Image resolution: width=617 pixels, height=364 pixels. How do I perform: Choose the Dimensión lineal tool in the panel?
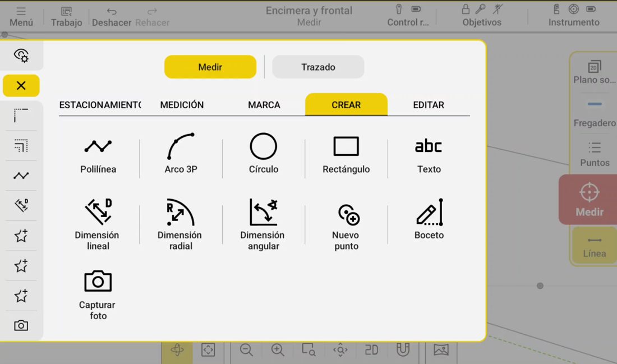click(98, 225)
